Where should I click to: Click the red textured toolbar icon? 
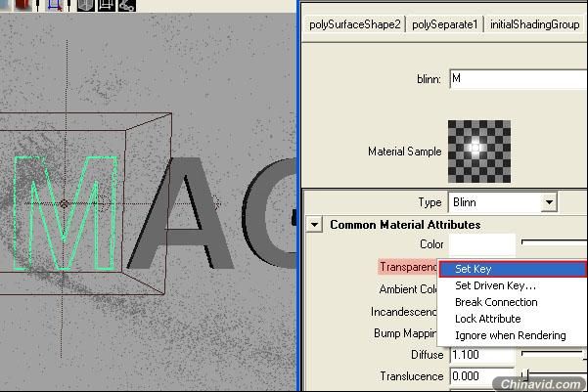[x=23, y=5]
